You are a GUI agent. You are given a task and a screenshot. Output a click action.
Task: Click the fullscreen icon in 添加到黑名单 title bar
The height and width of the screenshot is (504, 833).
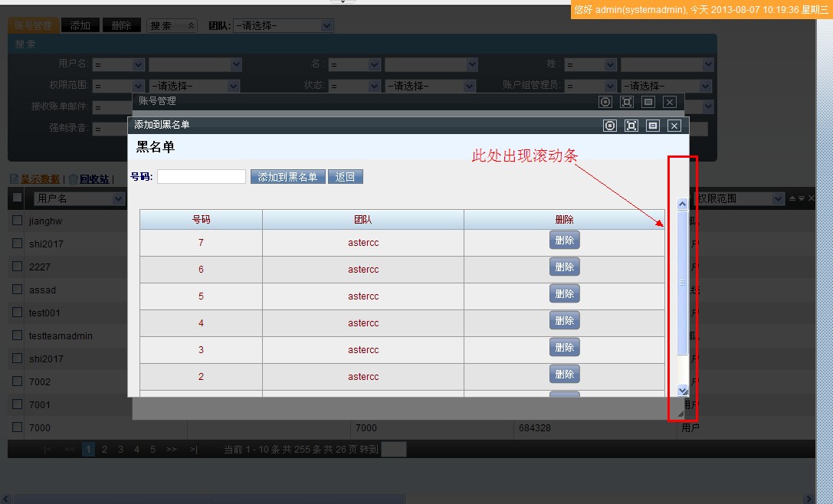[x=631, y=126]
